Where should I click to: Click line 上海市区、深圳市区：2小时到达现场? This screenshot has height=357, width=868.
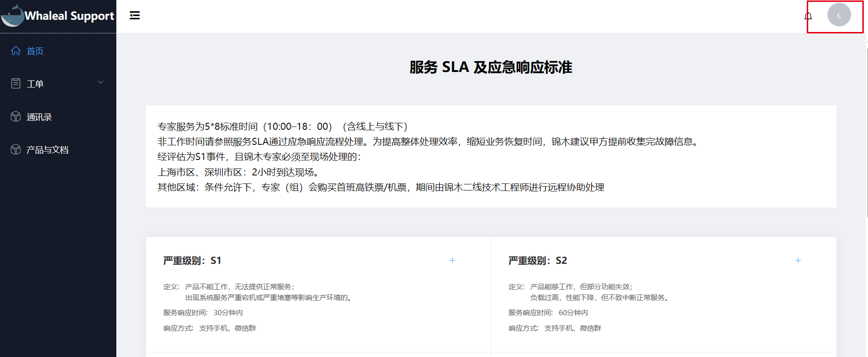coord(240,172)
